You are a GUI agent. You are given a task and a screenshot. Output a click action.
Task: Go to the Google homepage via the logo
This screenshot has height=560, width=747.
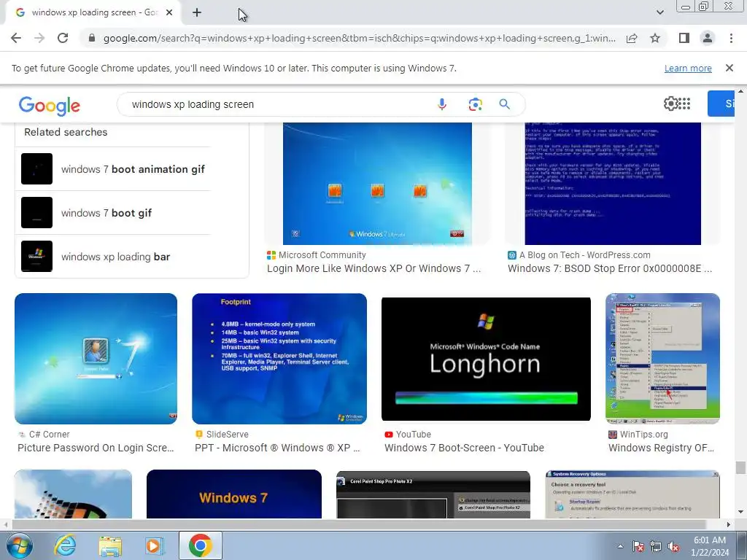pos(50,105)
